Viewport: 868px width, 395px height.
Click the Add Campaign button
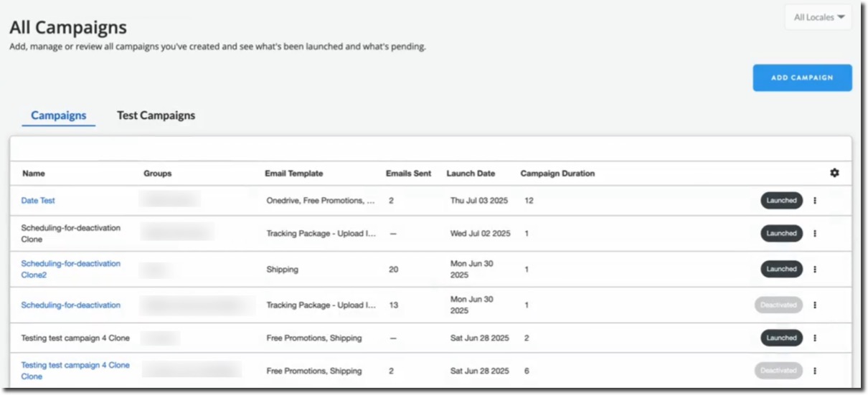802,77
